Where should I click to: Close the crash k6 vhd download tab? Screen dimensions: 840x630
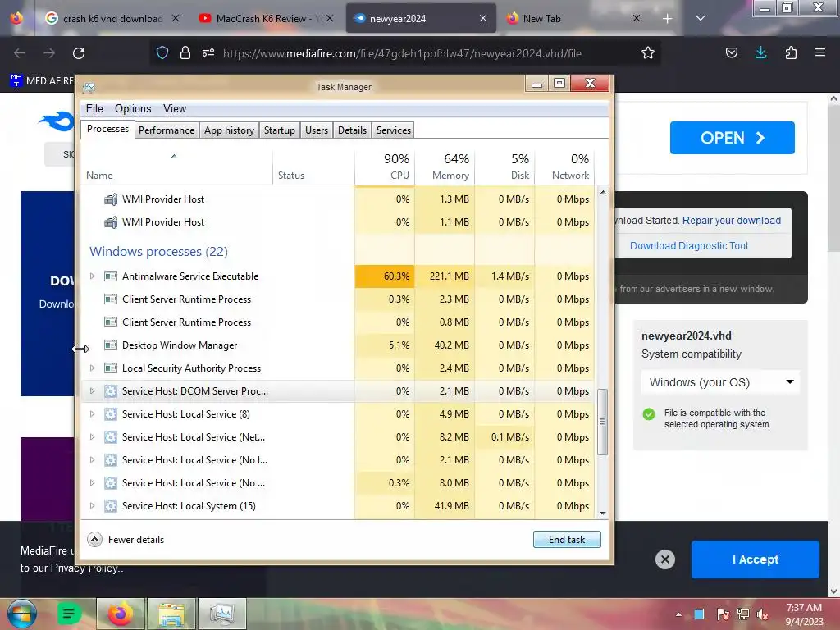176,18
